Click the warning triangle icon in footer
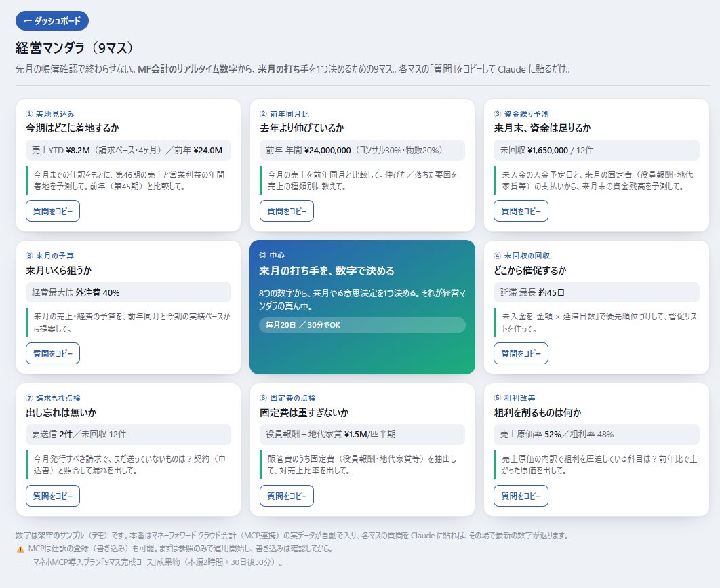Viewport: 720px width, 588px height. coord(20,549)
